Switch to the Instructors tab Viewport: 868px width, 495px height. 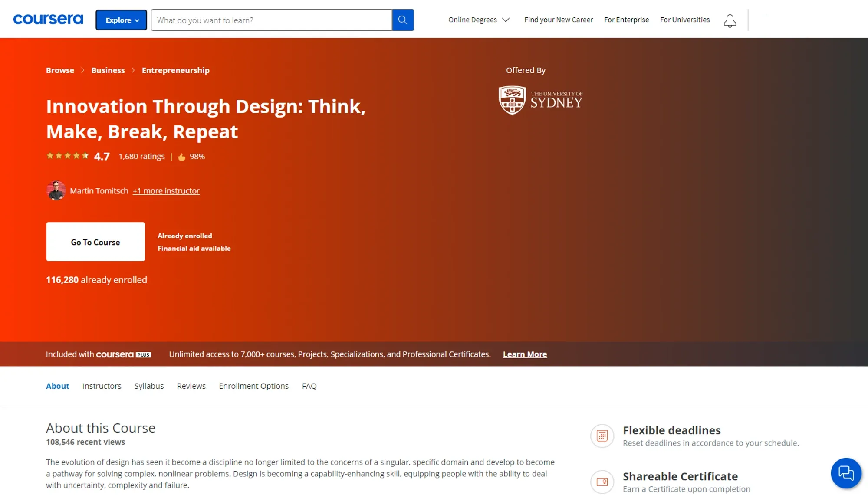coord(102,386)
